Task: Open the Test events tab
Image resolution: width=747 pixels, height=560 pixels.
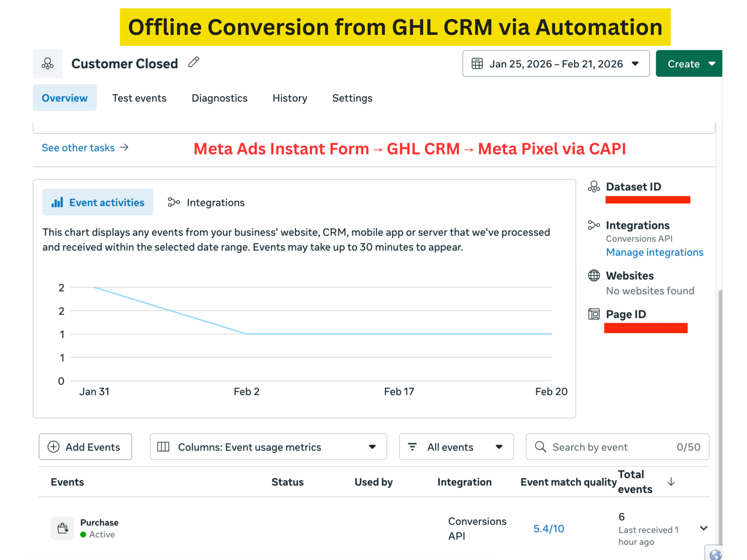Action: pyautogui.click(x=139, y=98)
